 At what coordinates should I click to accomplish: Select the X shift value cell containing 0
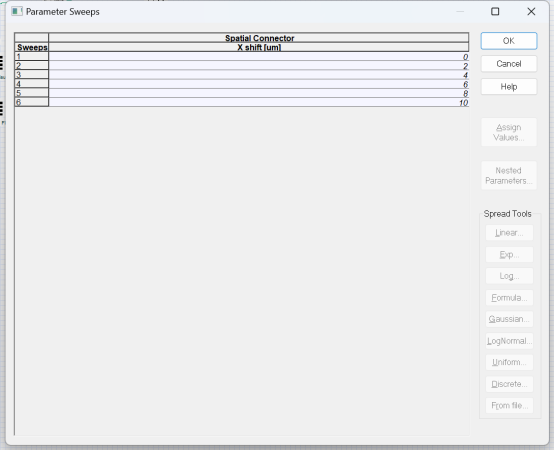pyautogui.click(x=259, y=57)
